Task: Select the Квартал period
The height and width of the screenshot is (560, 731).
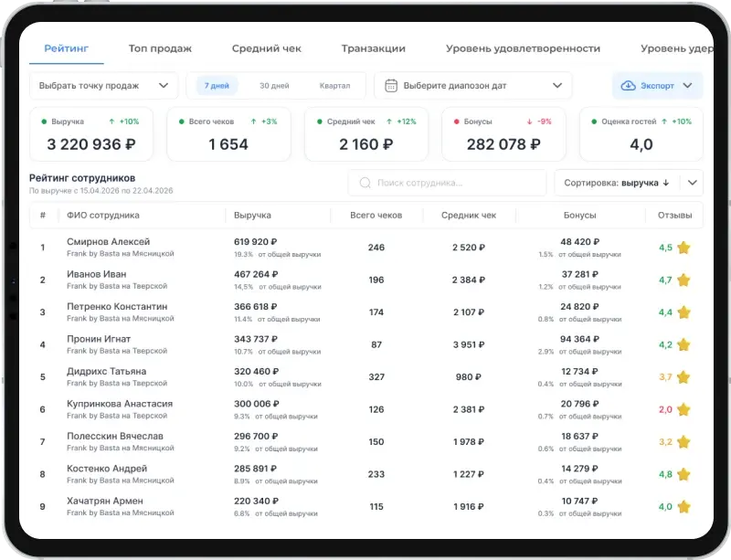Action: (x=334, y=86)
